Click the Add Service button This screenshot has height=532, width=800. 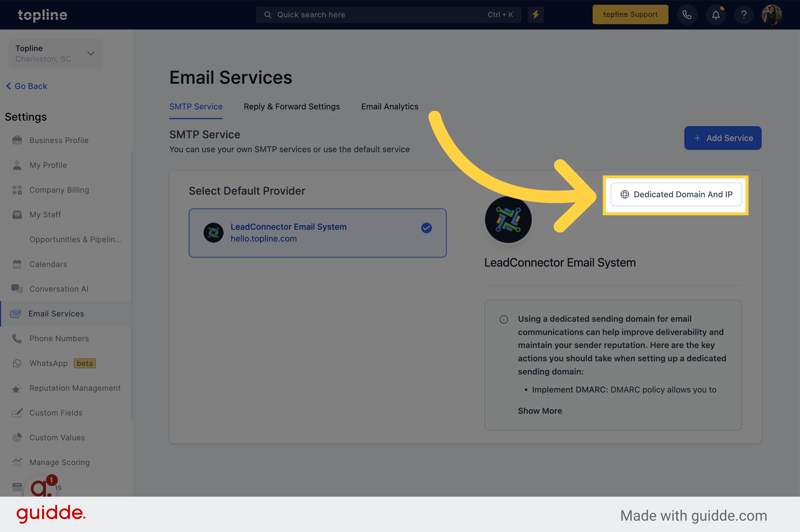click(723, 138)
